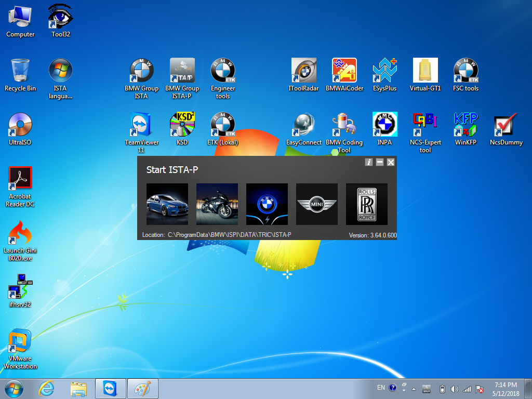Select the ETK (Lokal) icon
Screen dimensions: 532x399
(x=223, y=129)
